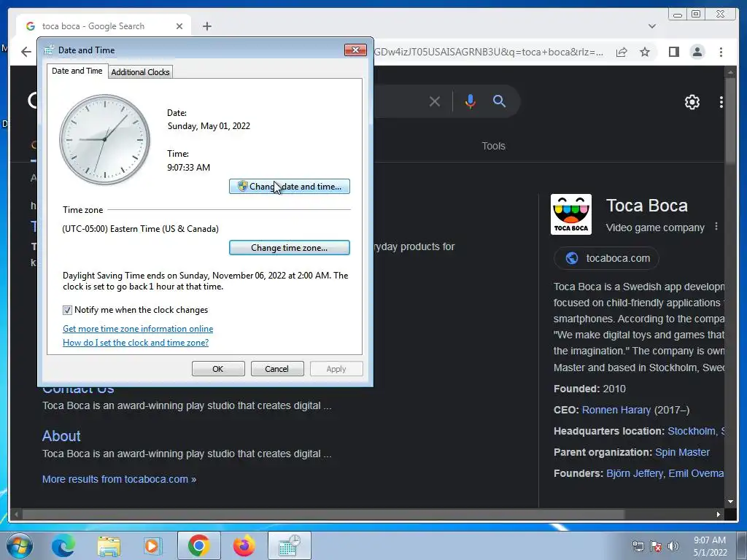Open Spin Master link
The width and height of the screenshot is (747, 560).
682,452
